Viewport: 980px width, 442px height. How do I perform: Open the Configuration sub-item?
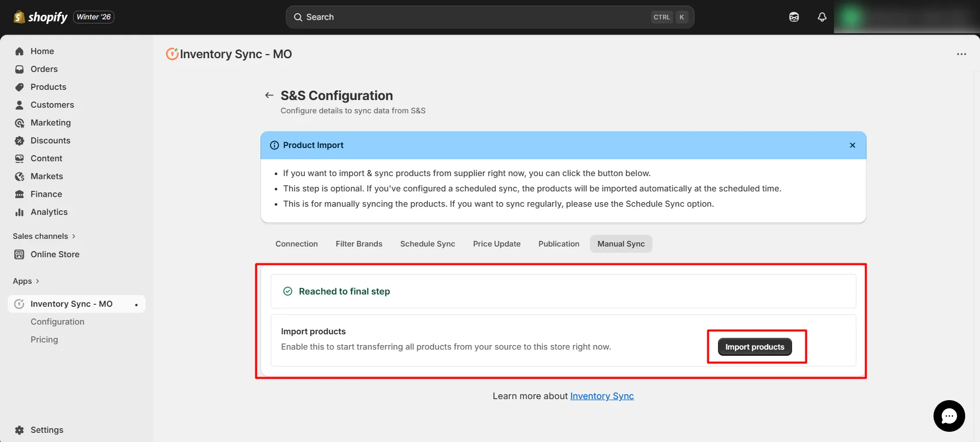(x=57, y=322)
